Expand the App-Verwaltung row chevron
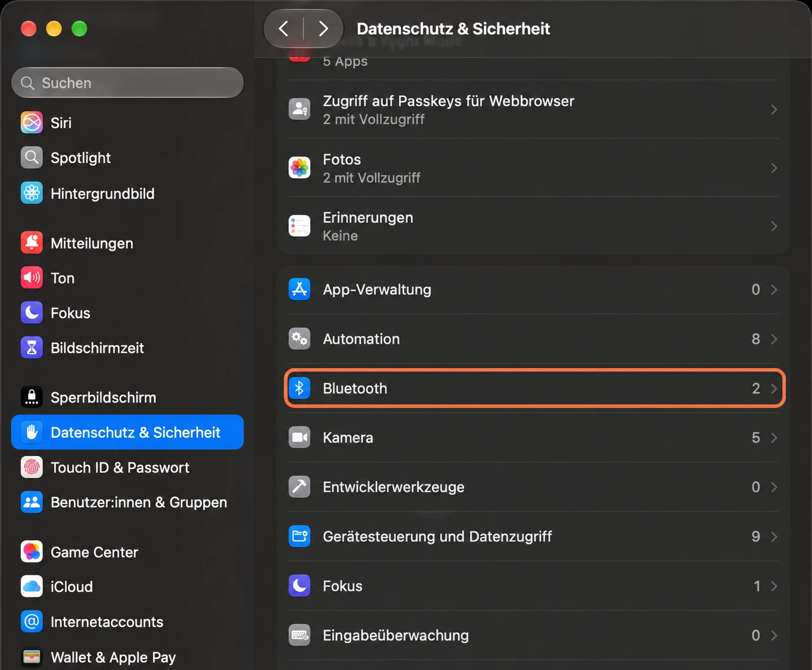This screenshot has width=812, height=670. click(774, 289)
